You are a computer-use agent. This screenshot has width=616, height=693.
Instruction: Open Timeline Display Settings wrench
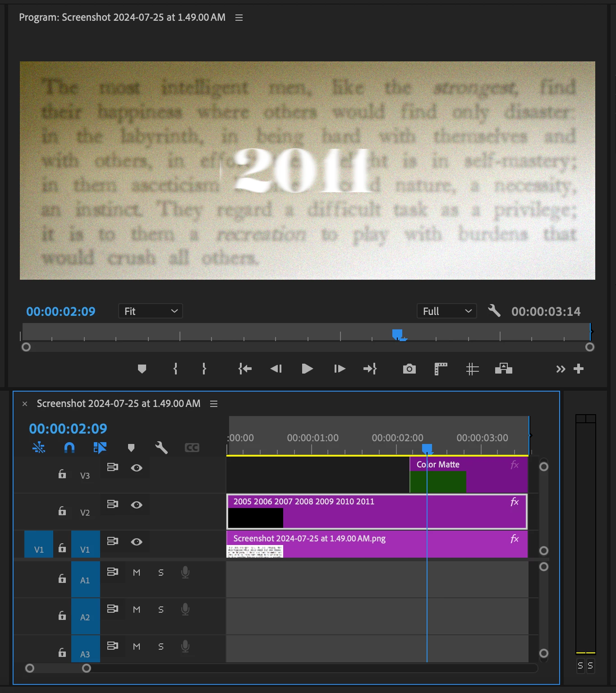tap(161, 448)
